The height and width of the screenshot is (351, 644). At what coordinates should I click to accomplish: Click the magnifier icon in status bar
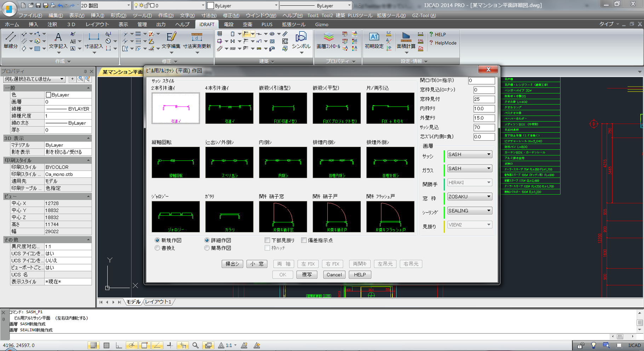[x=195, y=345]
